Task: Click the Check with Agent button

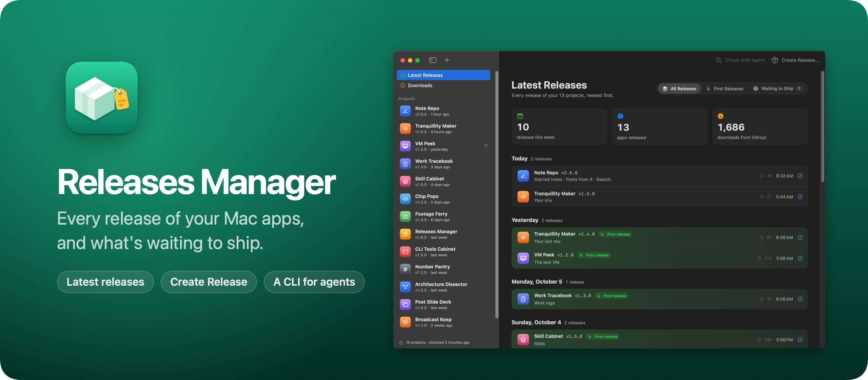Action: click(x=740, y=60)
